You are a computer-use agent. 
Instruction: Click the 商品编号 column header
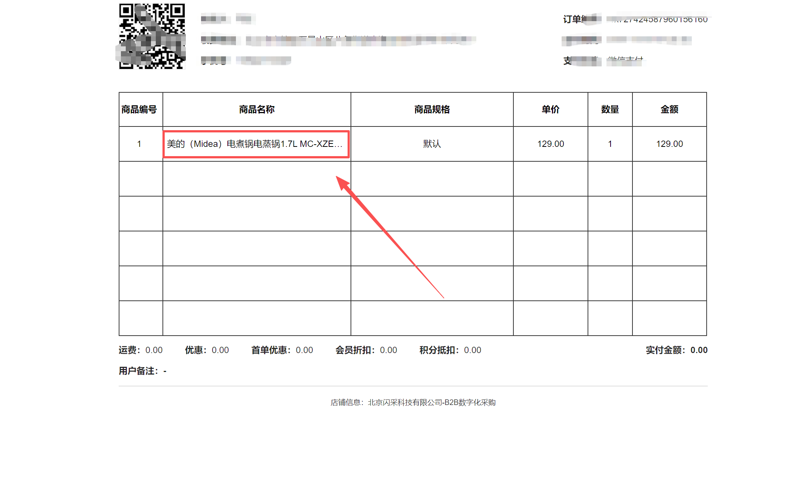pyautogui.click(x=139, y=109)
